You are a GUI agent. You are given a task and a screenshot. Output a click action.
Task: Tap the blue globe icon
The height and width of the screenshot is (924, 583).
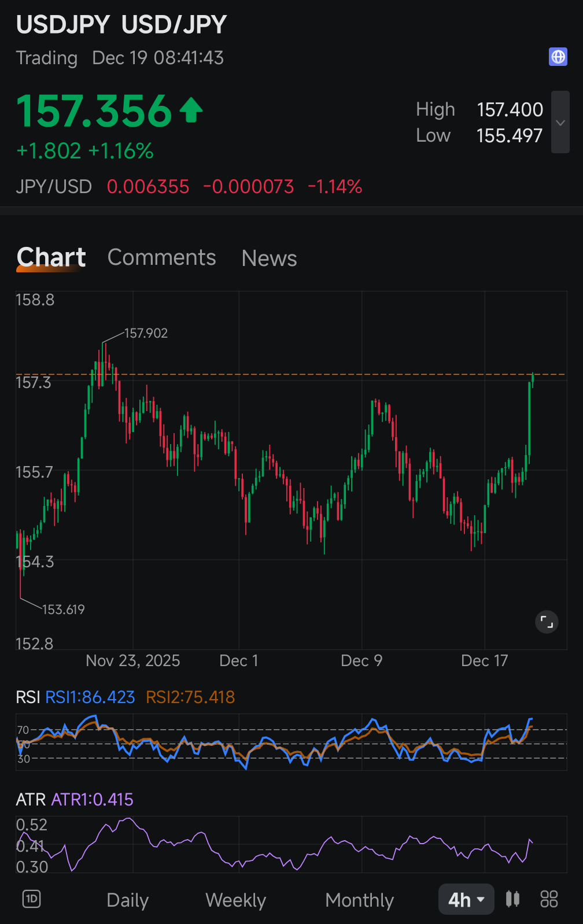pos(558,57)
